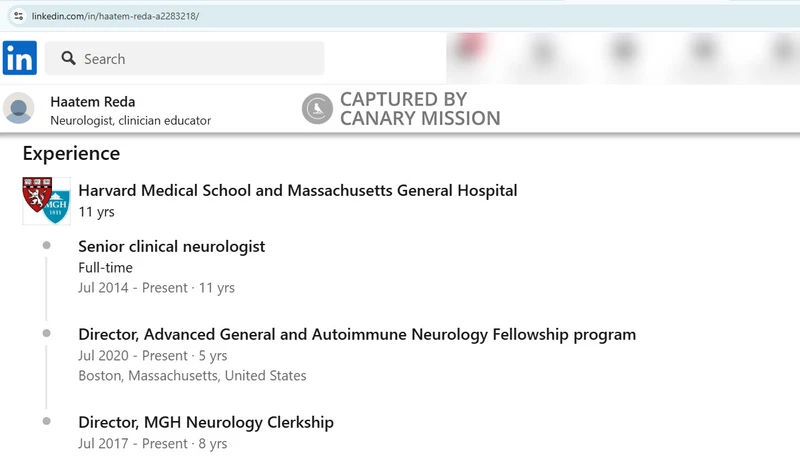The image size is (800, 475).
Task: Click the timeline bullet beside MGH Neurology Clerkship
Action: (46, 421)
